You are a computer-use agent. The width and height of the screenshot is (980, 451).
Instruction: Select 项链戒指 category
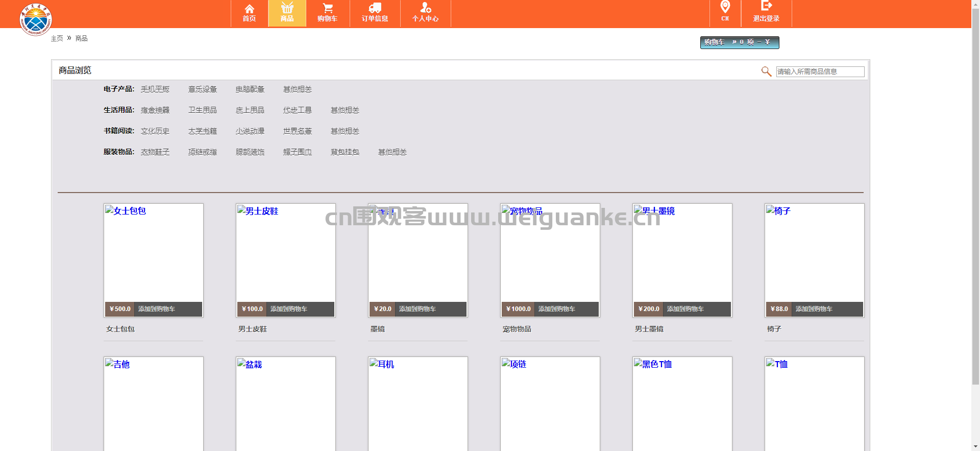[203, 152]
